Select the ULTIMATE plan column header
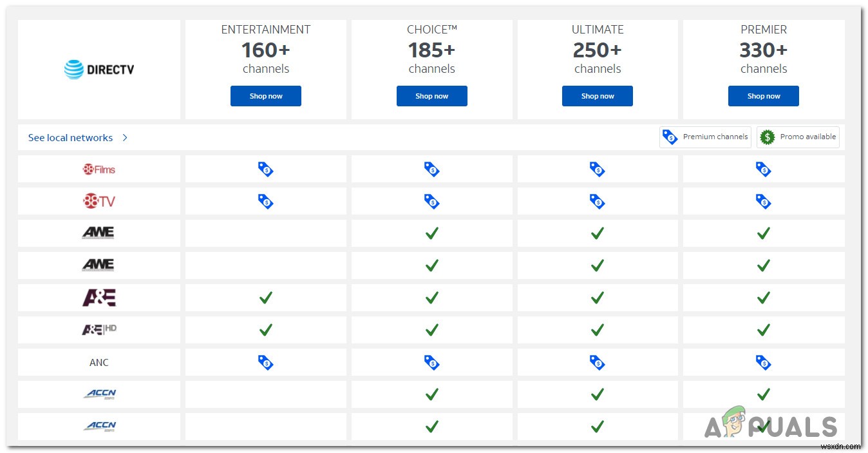The width and height of the screenshot is (868, 453). pyautogui.click(x=597, y=29)
